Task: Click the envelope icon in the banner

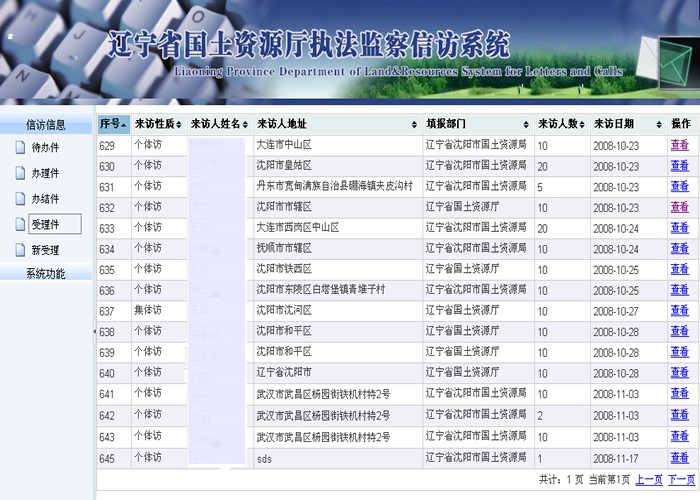Action: (668, 62)
